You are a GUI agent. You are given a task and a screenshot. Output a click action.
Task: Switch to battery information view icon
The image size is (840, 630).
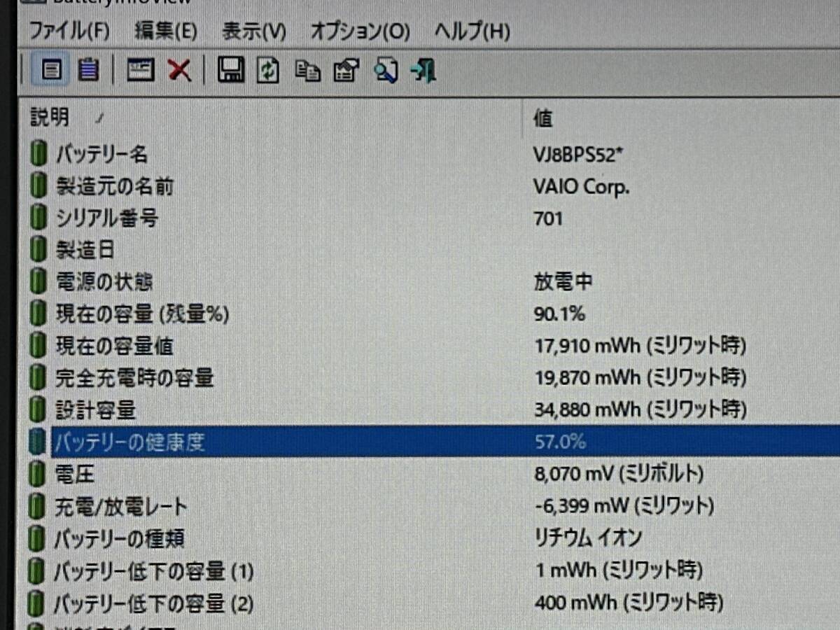pyautogui.click(x=51, y=70)
